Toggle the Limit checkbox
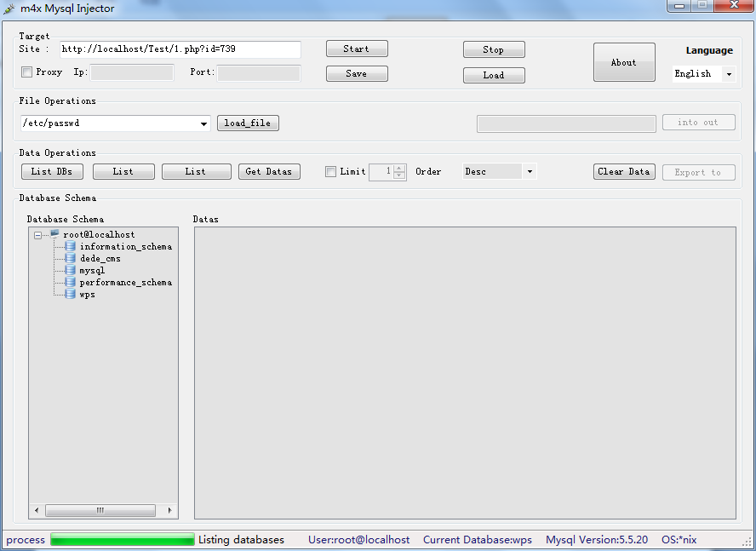Screen dimensions: 756x551 tap(330, 171)
